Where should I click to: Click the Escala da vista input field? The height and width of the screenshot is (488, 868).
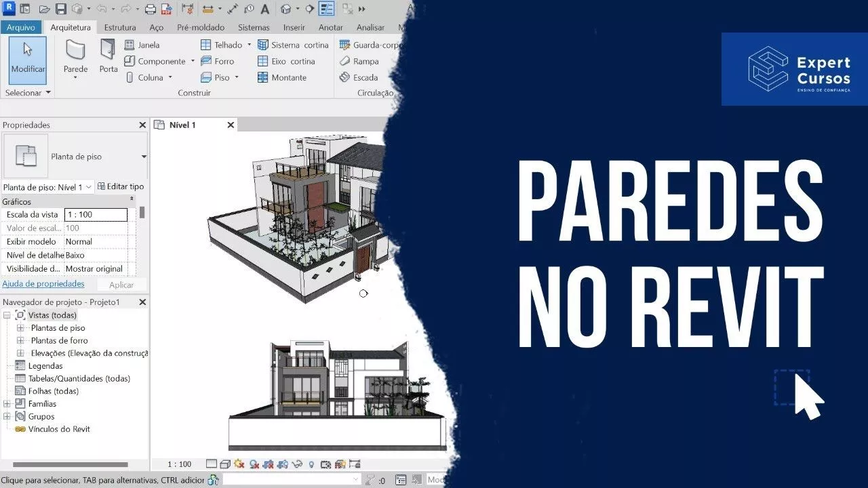tap(96, 215)
